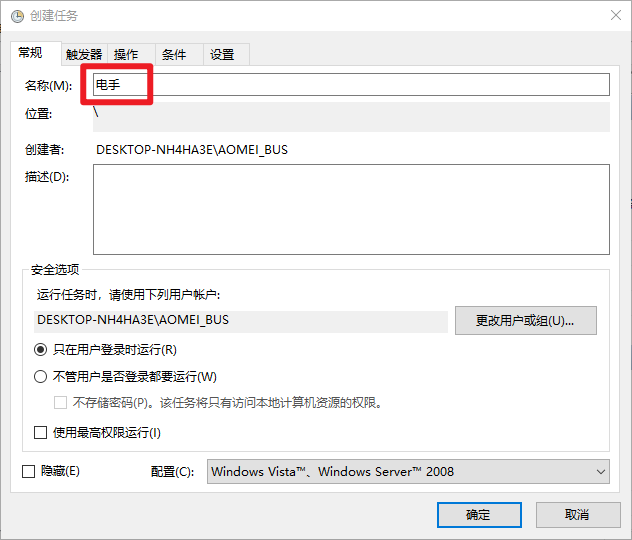Click the user account field under 运行任务时
632x540 pixels.
click(241, 321)
